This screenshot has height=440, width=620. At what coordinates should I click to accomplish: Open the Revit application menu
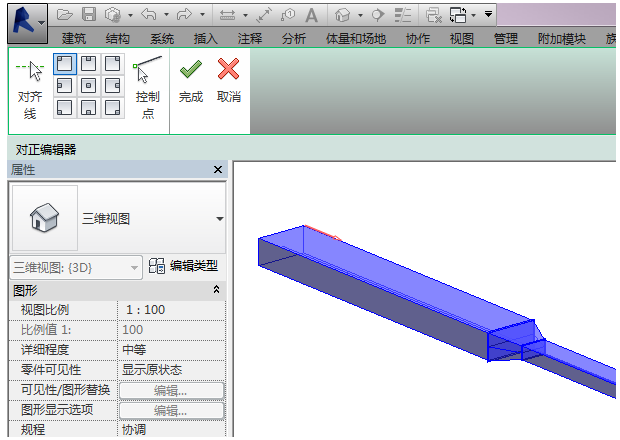click(x=27, y=20)
